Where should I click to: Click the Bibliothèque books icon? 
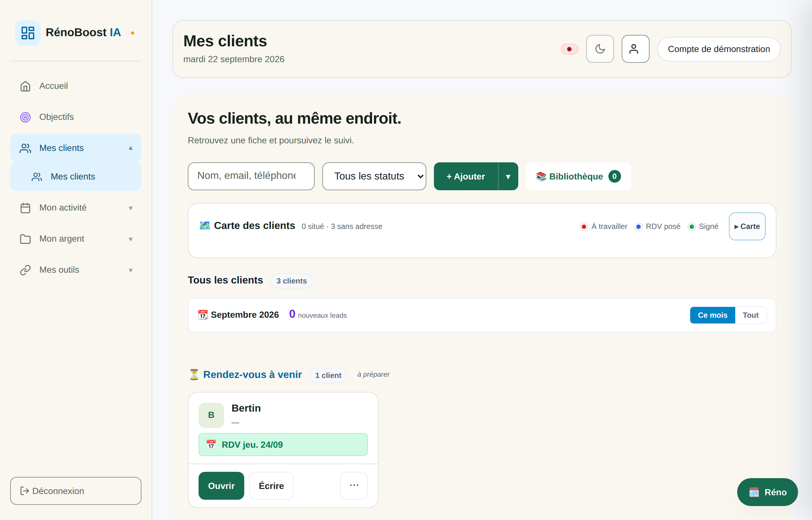541,176
